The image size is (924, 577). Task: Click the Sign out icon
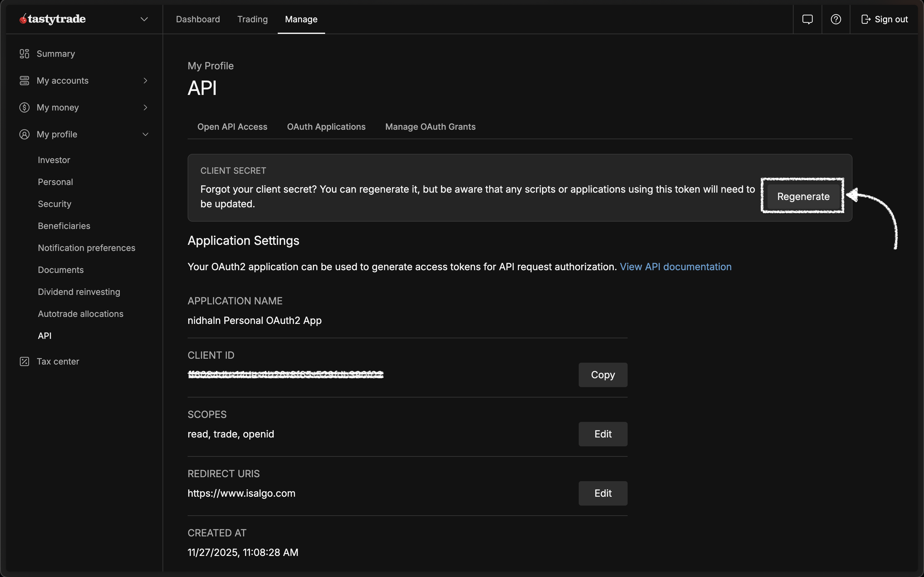[x=866, y=19]
